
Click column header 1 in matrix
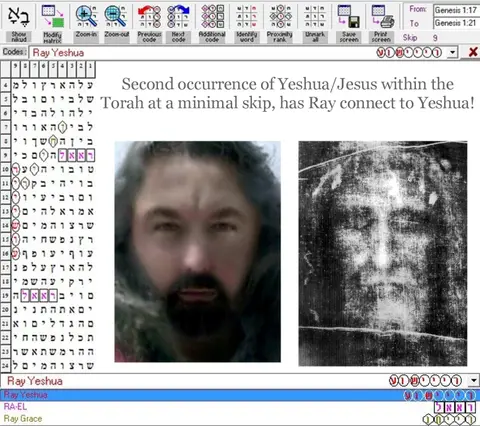tap(90, 68)
